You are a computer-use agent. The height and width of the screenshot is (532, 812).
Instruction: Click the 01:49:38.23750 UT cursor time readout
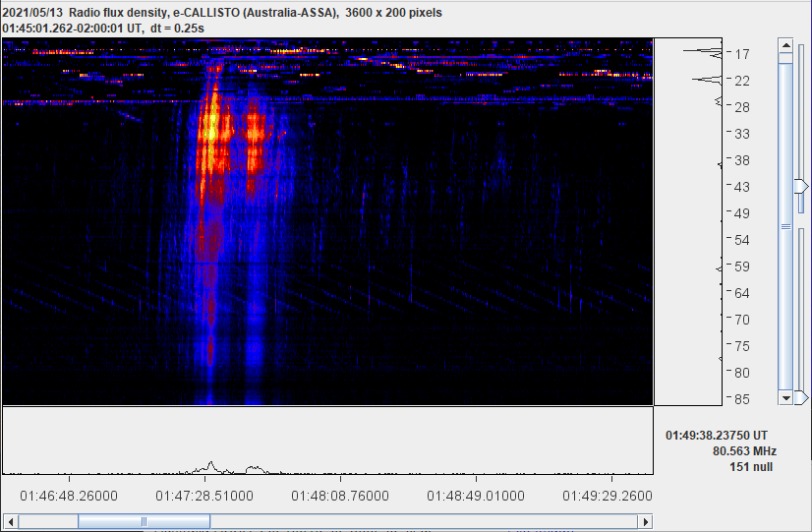[x=717, y=435]
